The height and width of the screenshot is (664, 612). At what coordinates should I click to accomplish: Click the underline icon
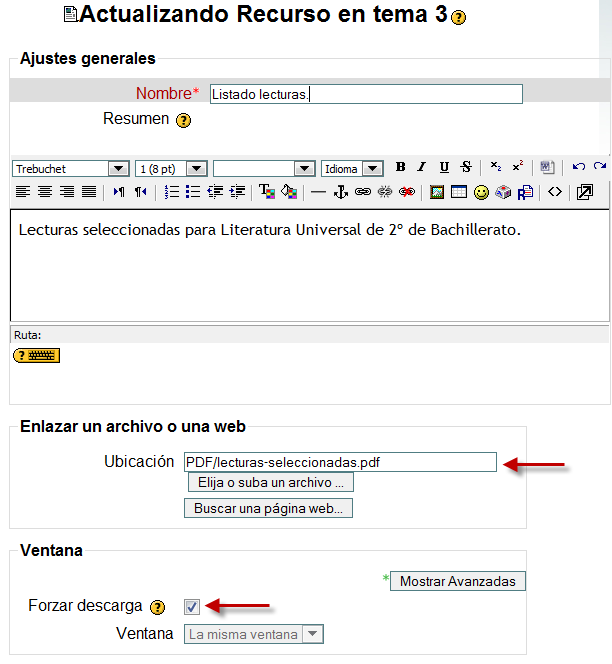[444, 168]
